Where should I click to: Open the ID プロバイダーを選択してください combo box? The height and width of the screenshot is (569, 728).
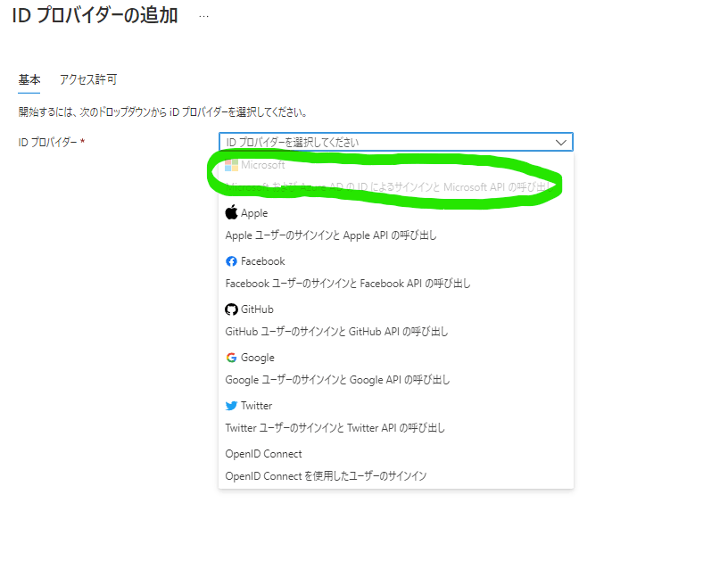396,142
